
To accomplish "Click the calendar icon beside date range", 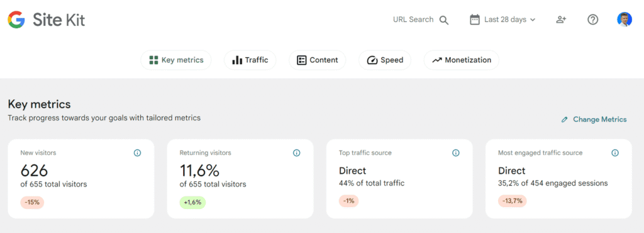I will click(x=475, y=20).
